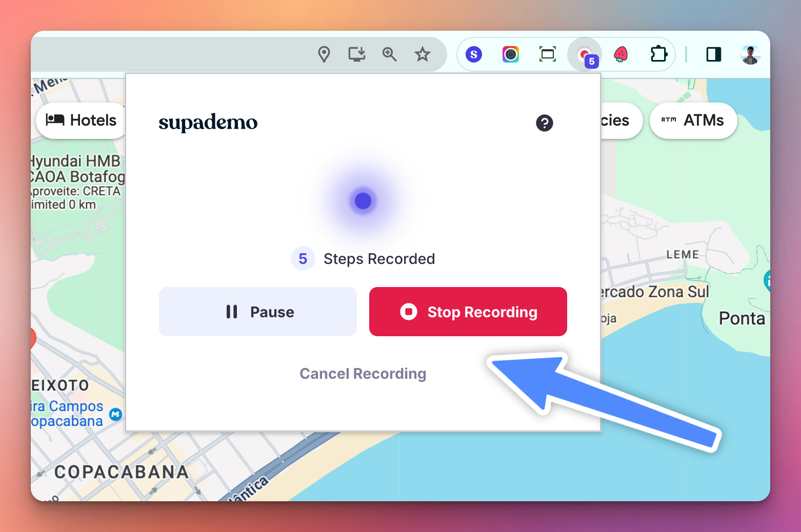
Task: Bookmark this page with the star icon
Action: point(423,54)
